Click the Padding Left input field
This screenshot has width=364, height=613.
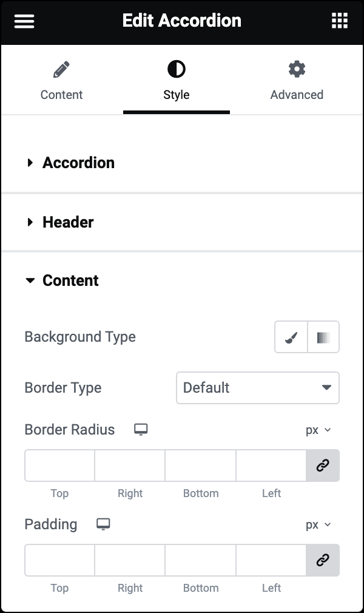(271, 560)
